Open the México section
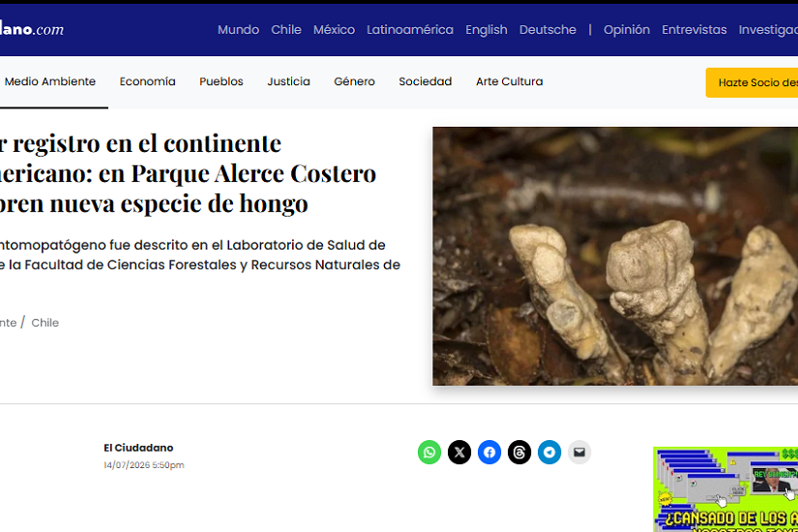Image resolution: width=798 pixels, height=532 pixels. (334, 30)
